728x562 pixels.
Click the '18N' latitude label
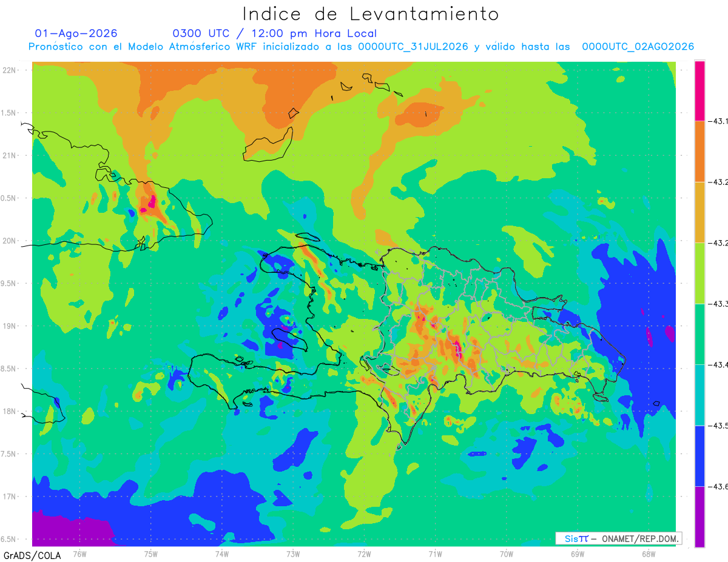pyautogui.click(x=9, y=411)
